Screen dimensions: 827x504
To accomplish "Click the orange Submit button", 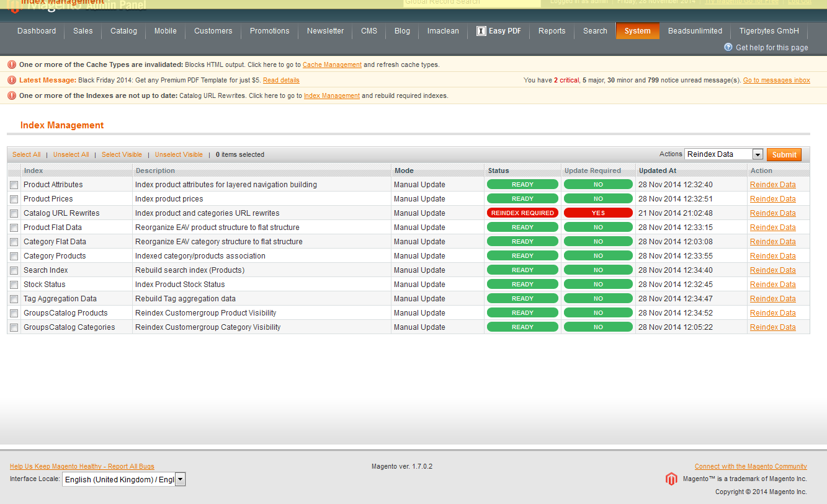I will click(x=784, y=155).
